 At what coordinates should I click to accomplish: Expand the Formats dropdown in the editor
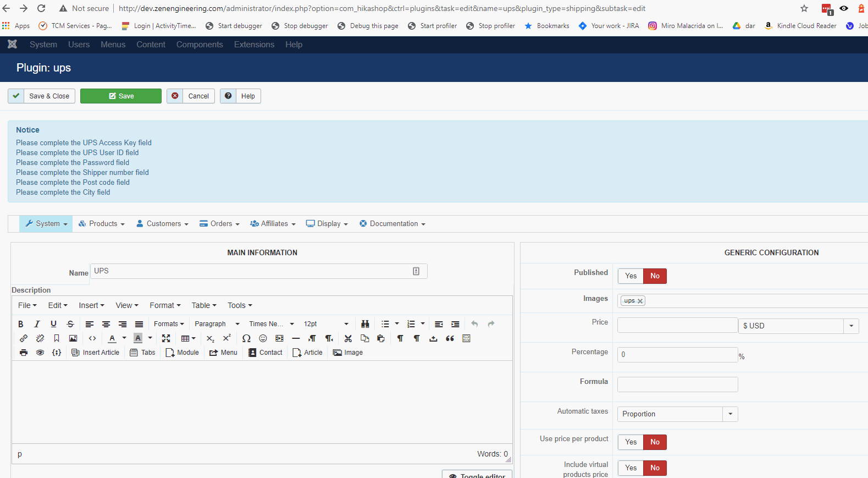(169, 324)
